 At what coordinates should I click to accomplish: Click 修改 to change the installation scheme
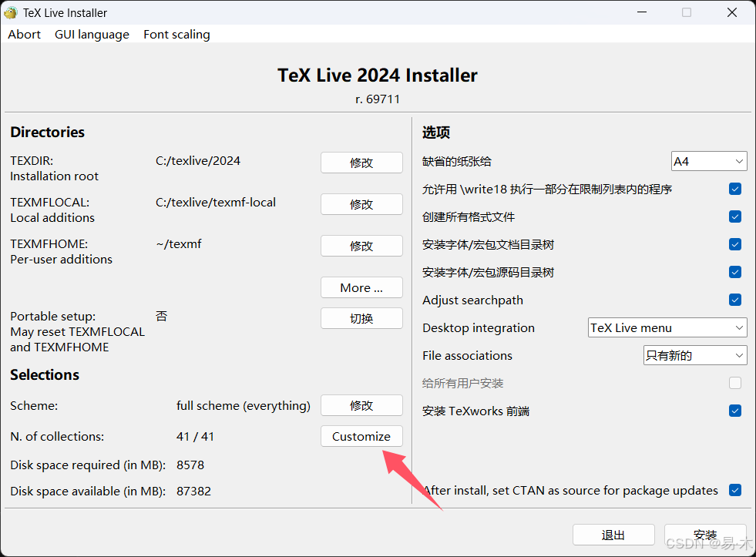pyautogui.click(x=361, y=405)
